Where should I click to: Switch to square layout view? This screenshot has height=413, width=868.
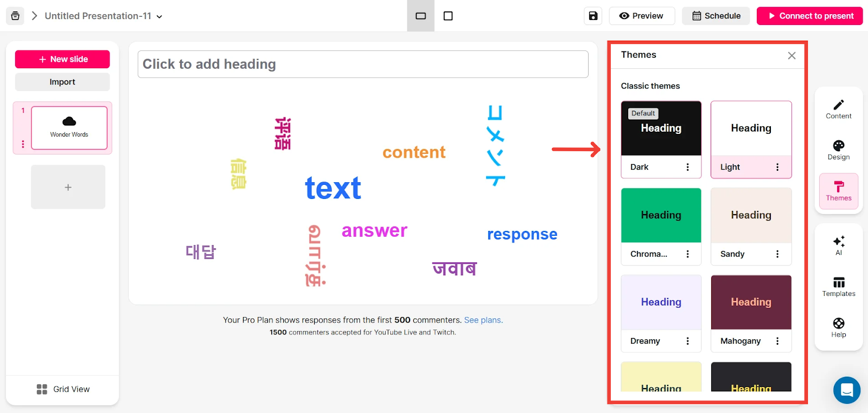pos(448,16)
